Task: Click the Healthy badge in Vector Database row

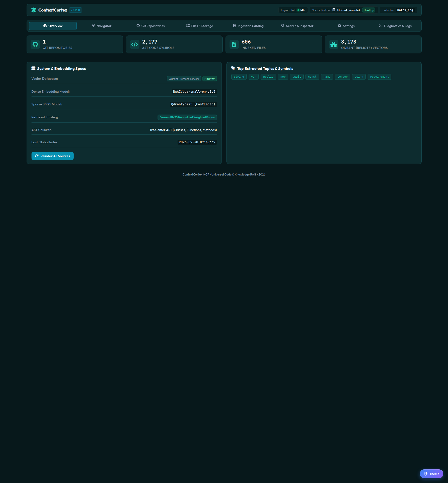Action: click(x=210, y=79)
